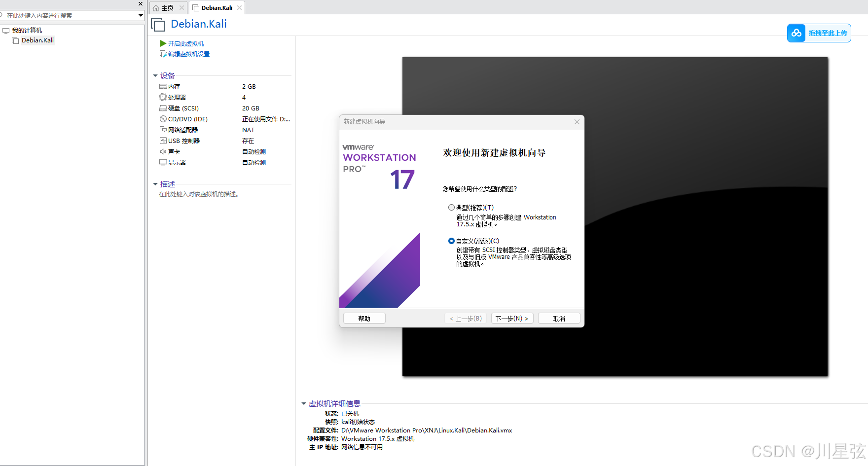Screen dimensions: 868x466
Task: Click the edit VM settings icon
Action: point(163,54)
